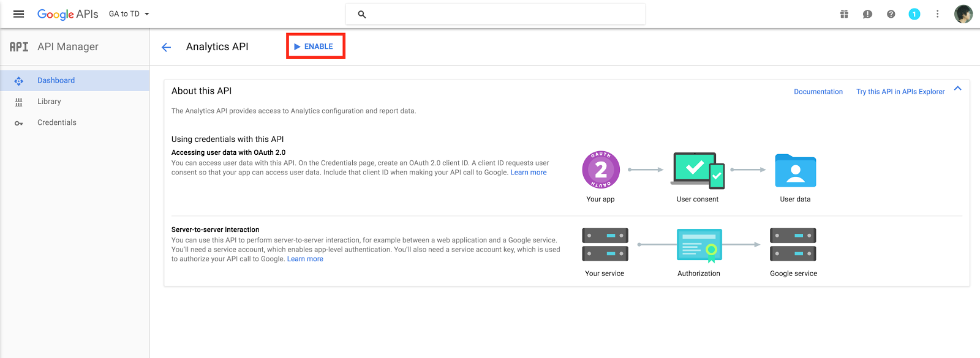980x358 pixels.
Task: Click 'Server-to-server interaction' heading
Action: coord(216,230)
